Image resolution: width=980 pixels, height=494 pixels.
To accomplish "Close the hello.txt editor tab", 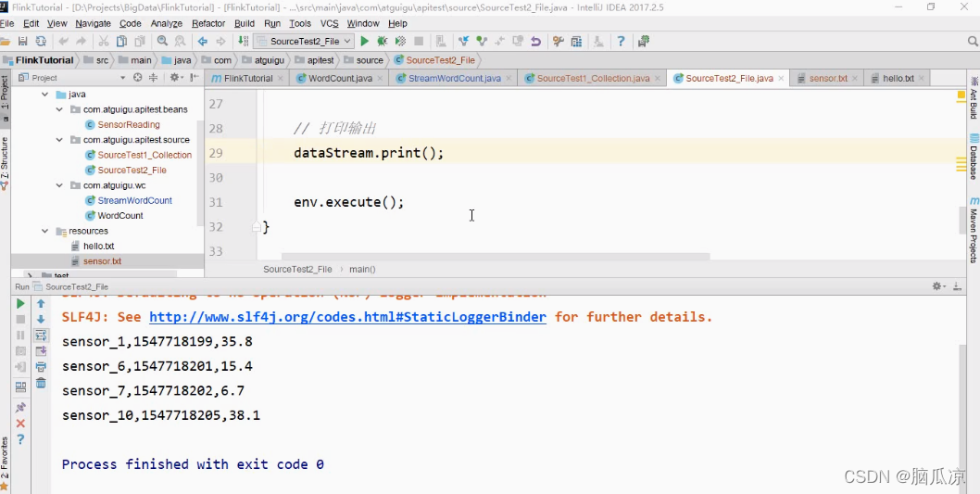I will (x=921, y=79).
